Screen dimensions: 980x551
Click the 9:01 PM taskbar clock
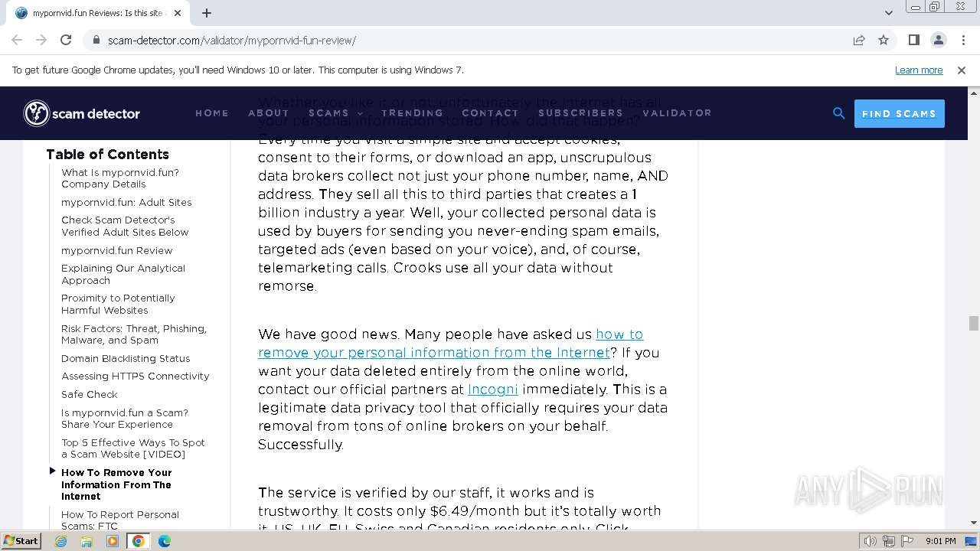(940, 541)
